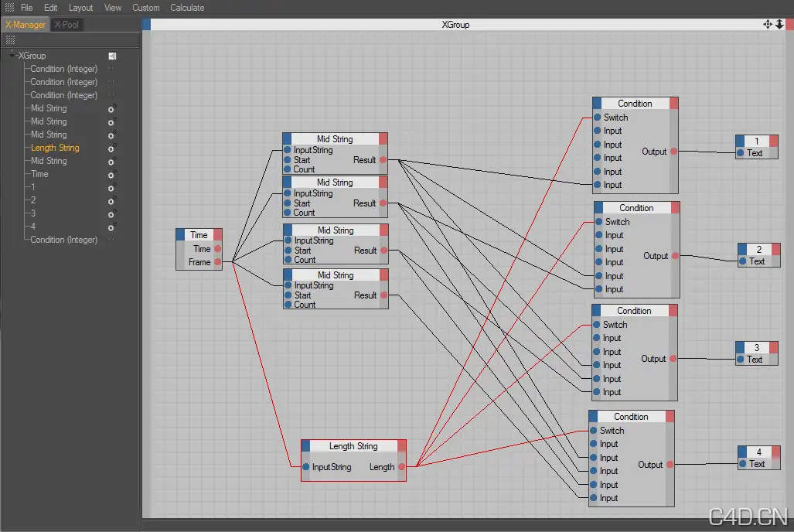The height and width of the screenshot is (532, 794).
Task: Click the Time node's red Frame output port
Action: click(x=218, y=262)
